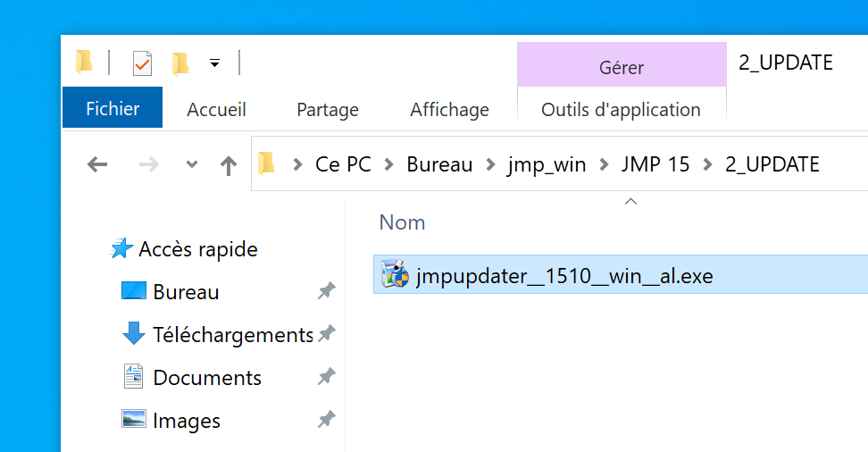Screen dimensions: 868x452
Task: Sort files by the Nom column header
Action: coord(402,222)
